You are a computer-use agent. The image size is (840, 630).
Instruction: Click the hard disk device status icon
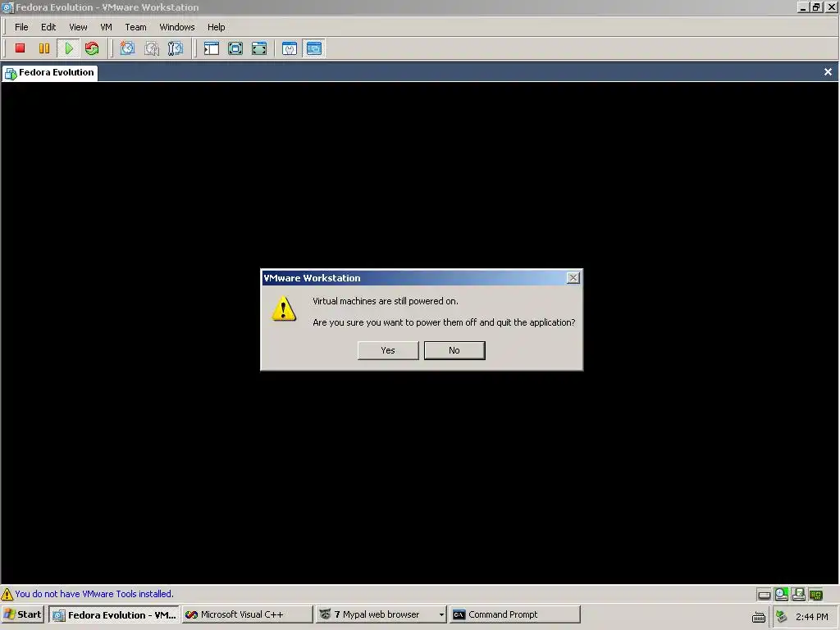pos(765,595)
